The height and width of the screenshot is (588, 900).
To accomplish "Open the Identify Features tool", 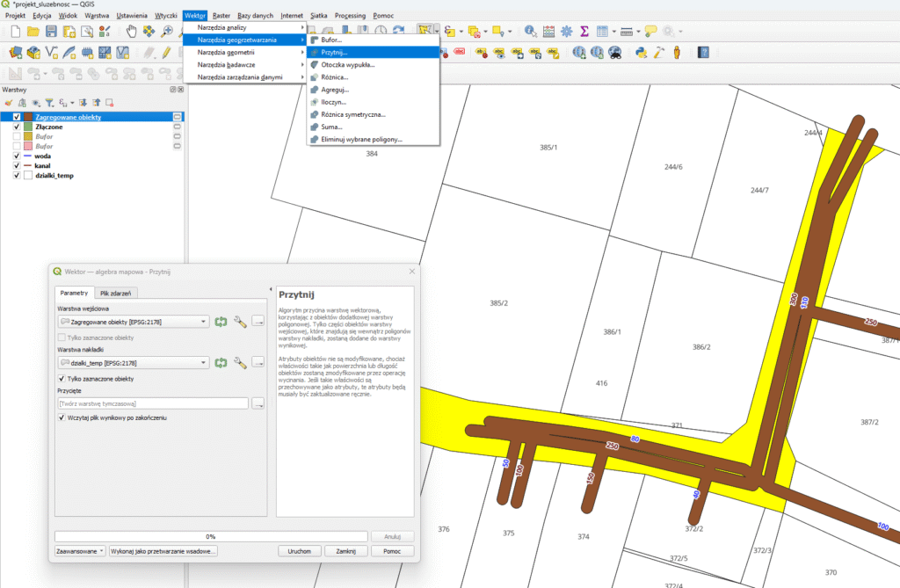I will (531, 31).
